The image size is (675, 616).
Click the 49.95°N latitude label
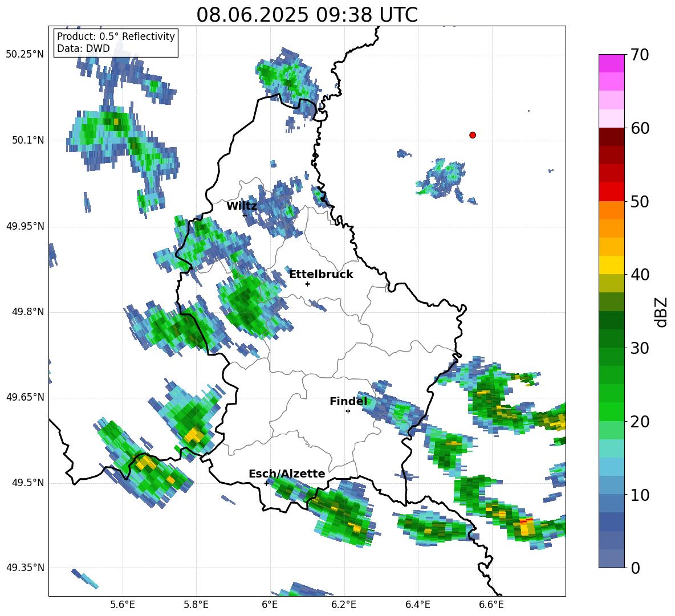25,226
